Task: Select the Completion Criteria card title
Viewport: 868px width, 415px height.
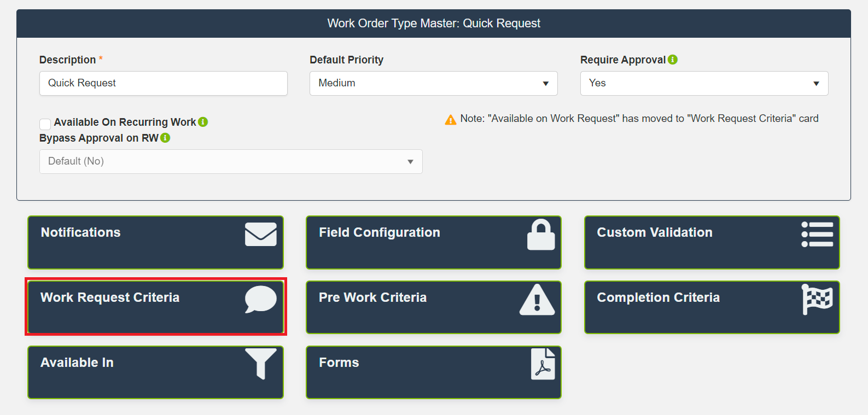Action: click(658, 297)
